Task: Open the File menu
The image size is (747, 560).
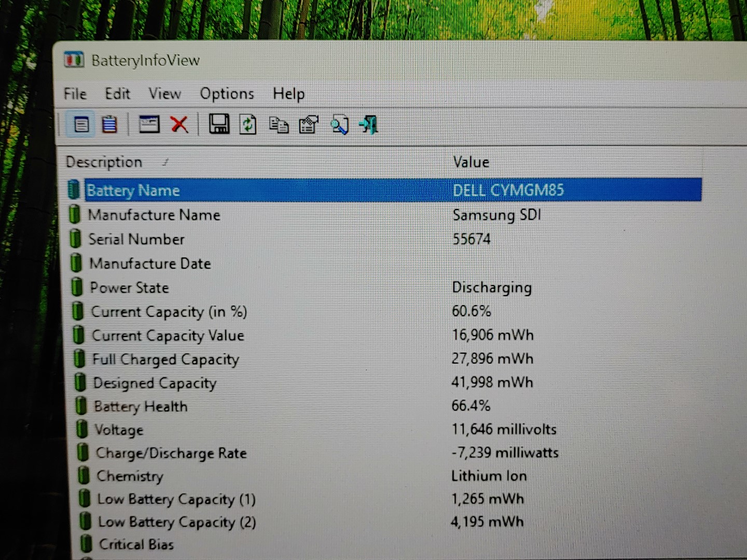Action: point(75,94)
